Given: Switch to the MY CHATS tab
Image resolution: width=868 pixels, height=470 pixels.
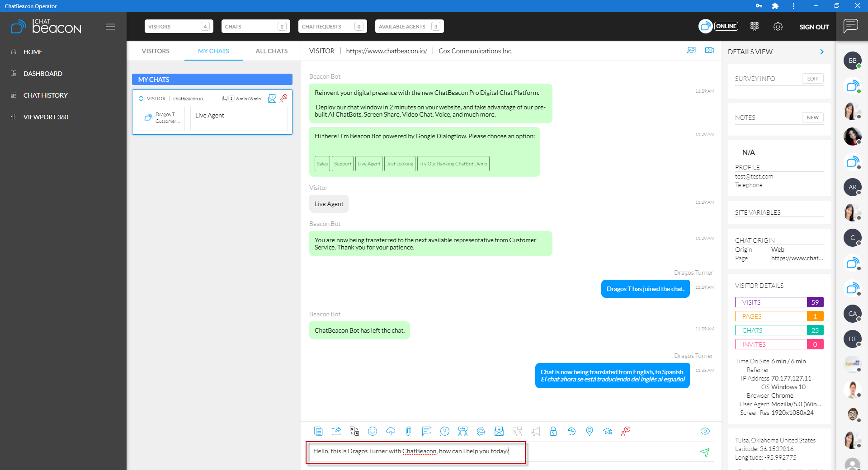Looking at the screenshot, I should point(213,51).
